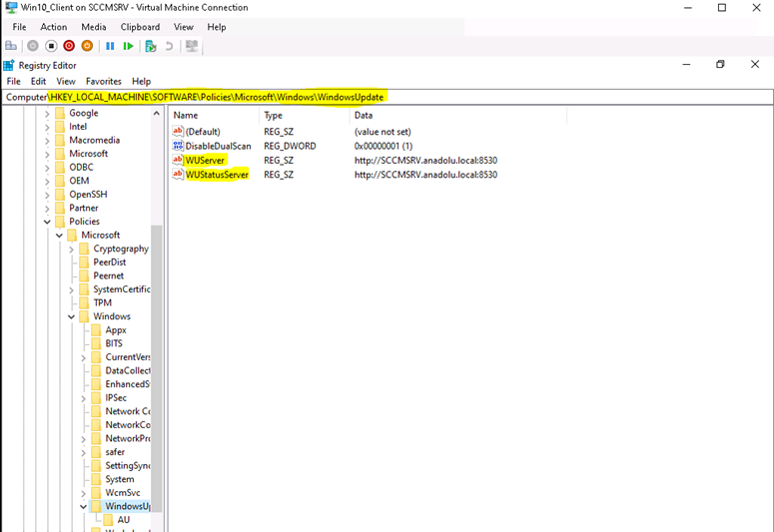Select the DisableDualScan value name

[218, 146]
